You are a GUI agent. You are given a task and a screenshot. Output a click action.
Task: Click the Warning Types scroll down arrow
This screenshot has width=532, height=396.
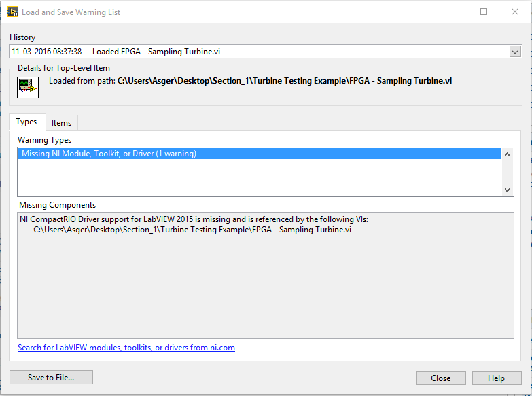click(x=508, y=190)
